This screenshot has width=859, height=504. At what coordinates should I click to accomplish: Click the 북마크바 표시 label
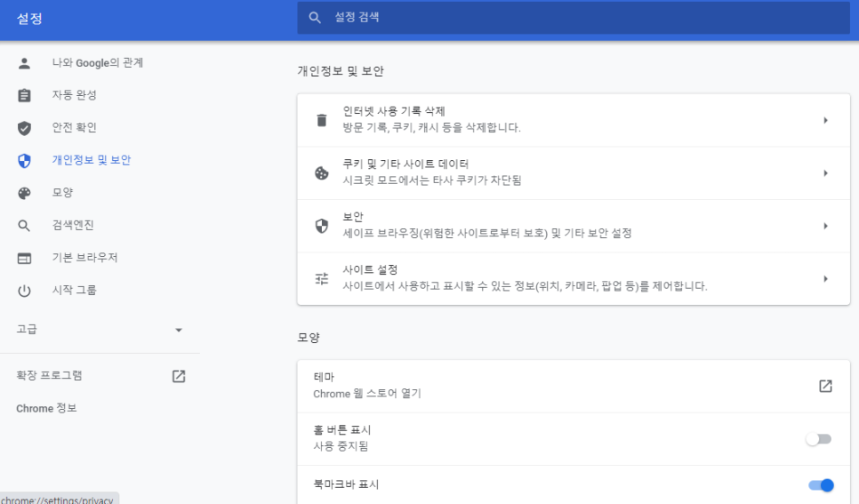[x=346, y=484]
